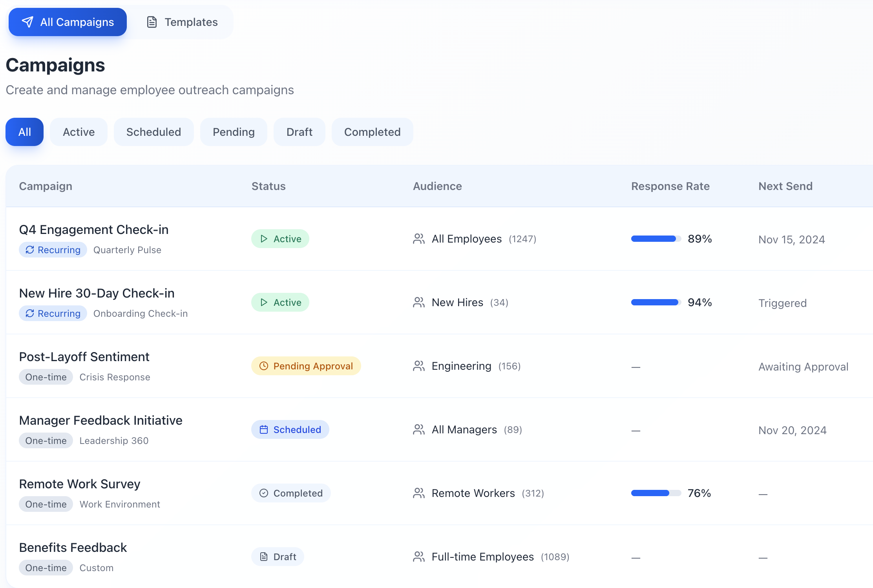Switch to the Templates tab
873x588 pixels.
(182, 22)
